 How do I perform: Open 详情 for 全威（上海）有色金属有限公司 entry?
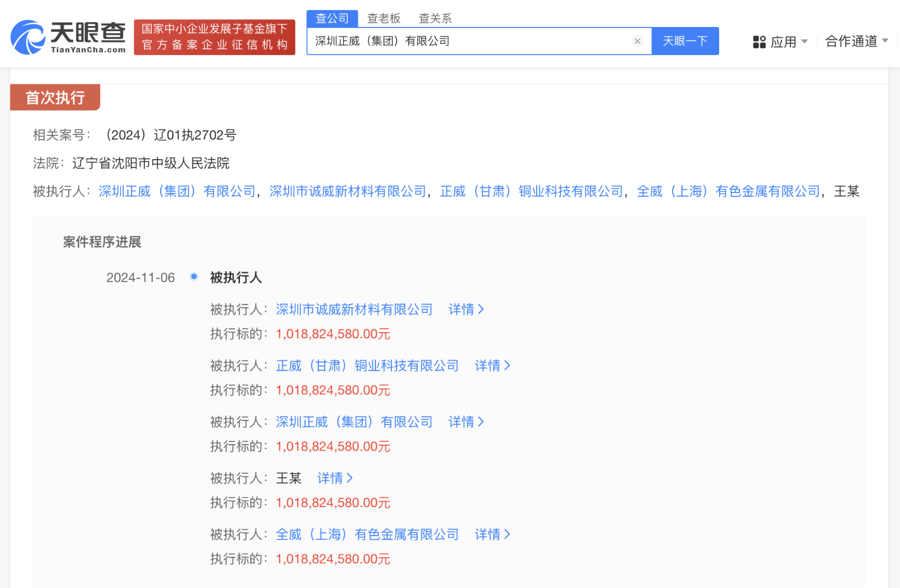pos(492,535)
